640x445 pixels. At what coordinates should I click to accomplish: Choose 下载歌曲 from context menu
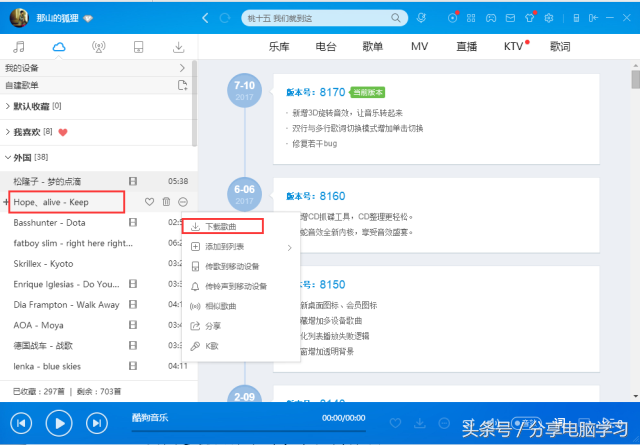223,226
